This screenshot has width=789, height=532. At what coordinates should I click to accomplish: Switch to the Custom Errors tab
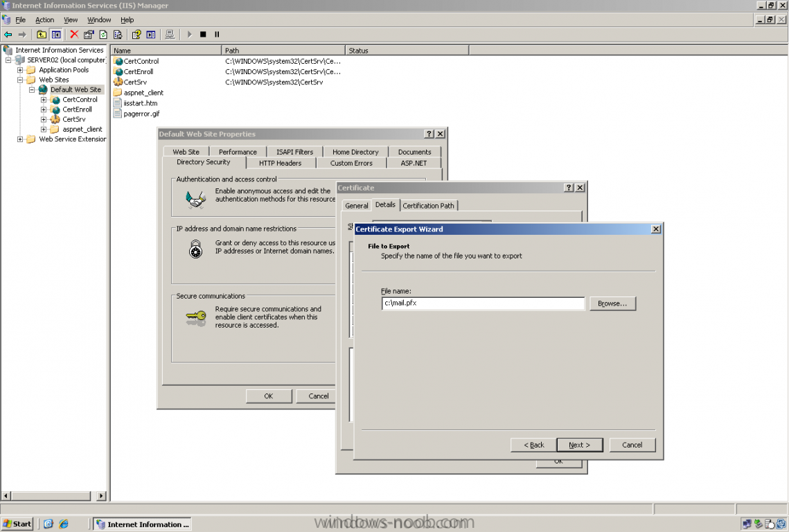351,163
